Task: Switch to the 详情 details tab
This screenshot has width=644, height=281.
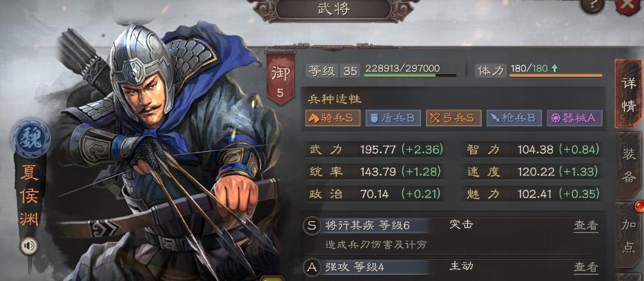Action: coord(628,94)
